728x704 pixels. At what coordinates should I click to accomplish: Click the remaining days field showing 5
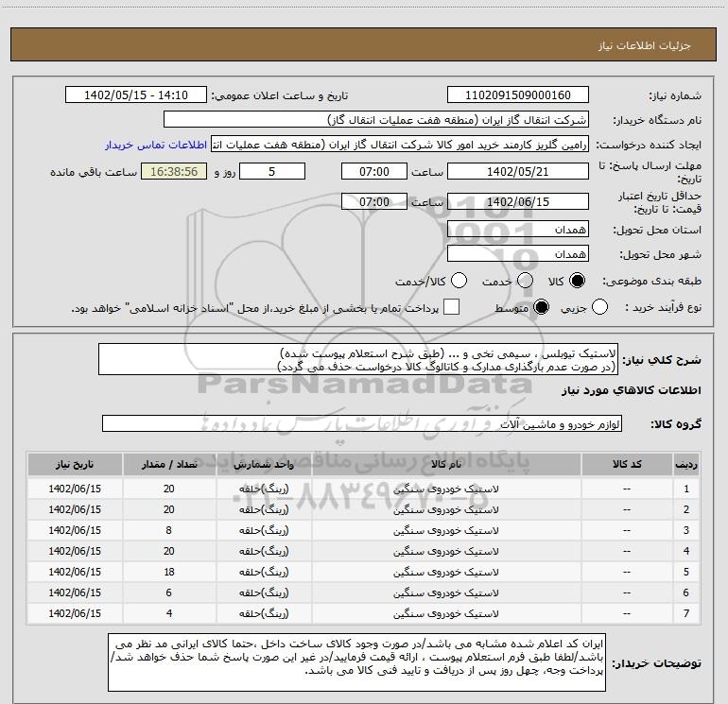[272, 171]
